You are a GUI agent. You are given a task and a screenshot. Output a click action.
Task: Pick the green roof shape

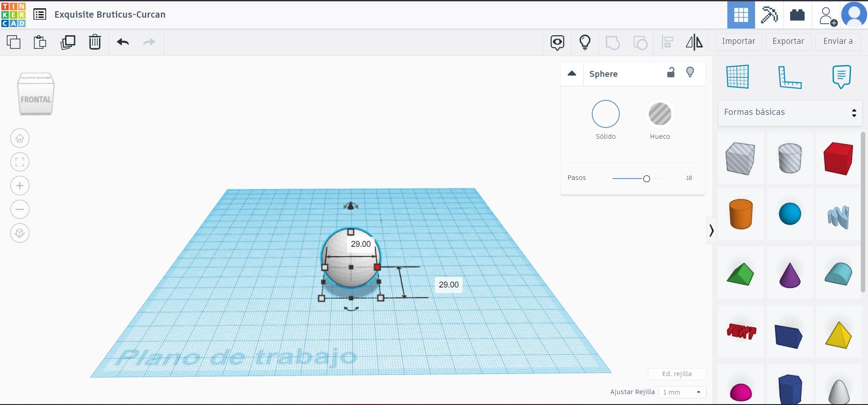click(741, 274)
